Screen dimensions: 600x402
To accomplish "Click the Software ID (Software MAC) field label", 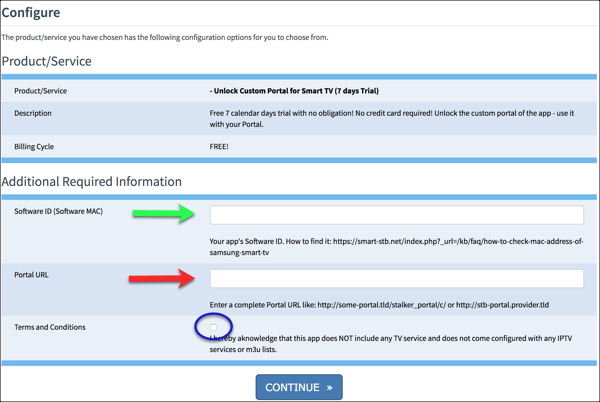I will click(x=58, y=211).
